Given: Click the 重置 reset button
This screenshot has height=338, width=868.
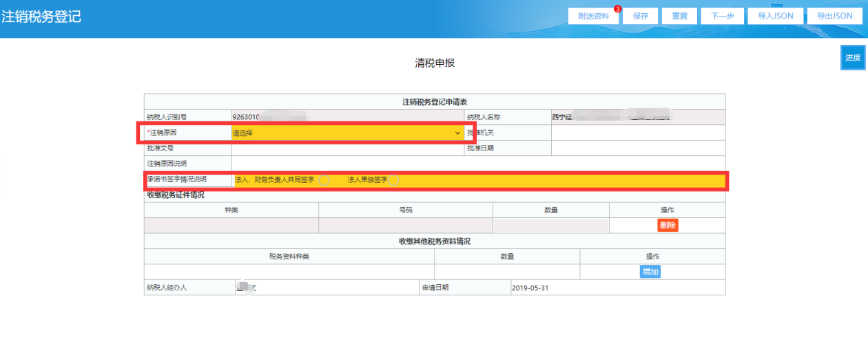Looking at the screenshot, I should pos(679,16).
